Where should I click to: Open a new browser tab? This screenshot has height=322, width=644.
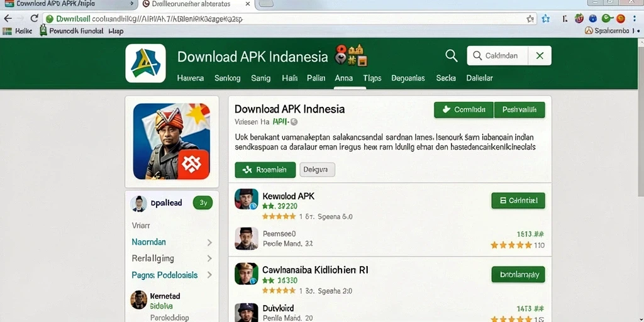pos(267,4)
